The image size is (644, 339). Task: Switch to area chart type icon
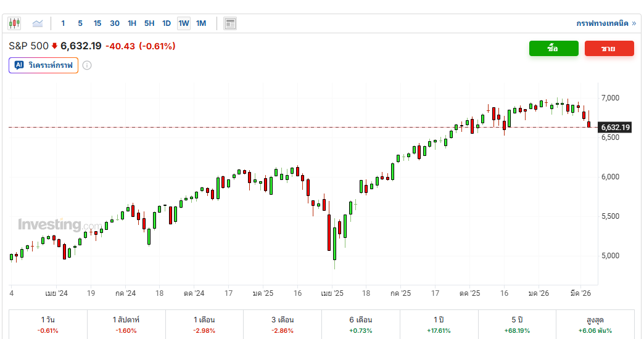(x=38, y=23)
